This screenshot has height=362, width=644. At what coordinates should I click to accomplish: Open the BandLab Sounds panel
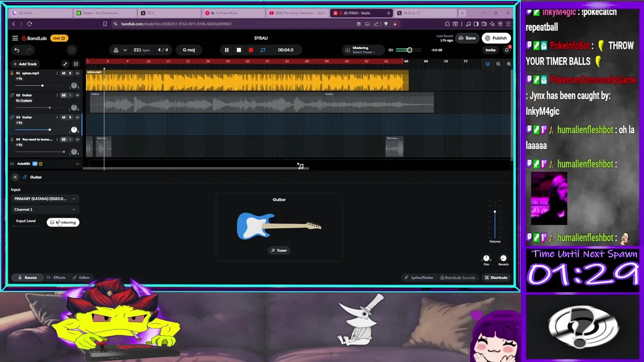point(457,278)
